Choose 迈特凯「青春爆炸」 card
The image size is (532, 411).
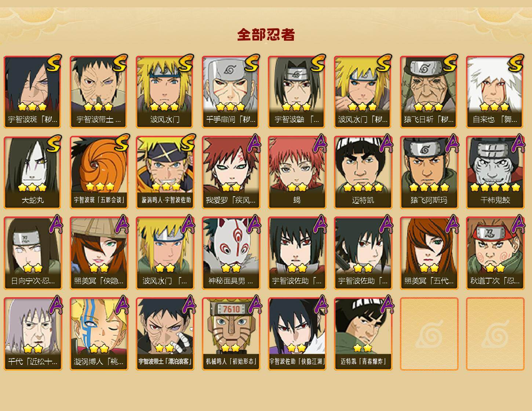click(363, 334)
